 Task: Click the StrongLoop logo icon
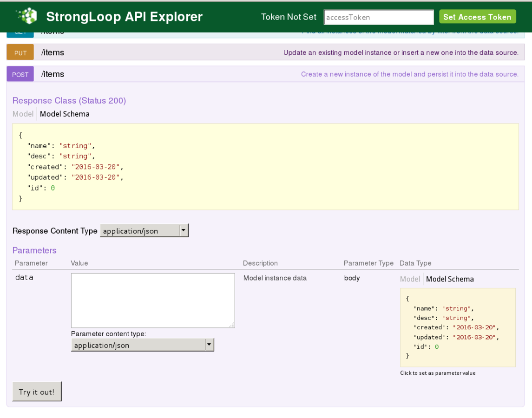point(27,16)
